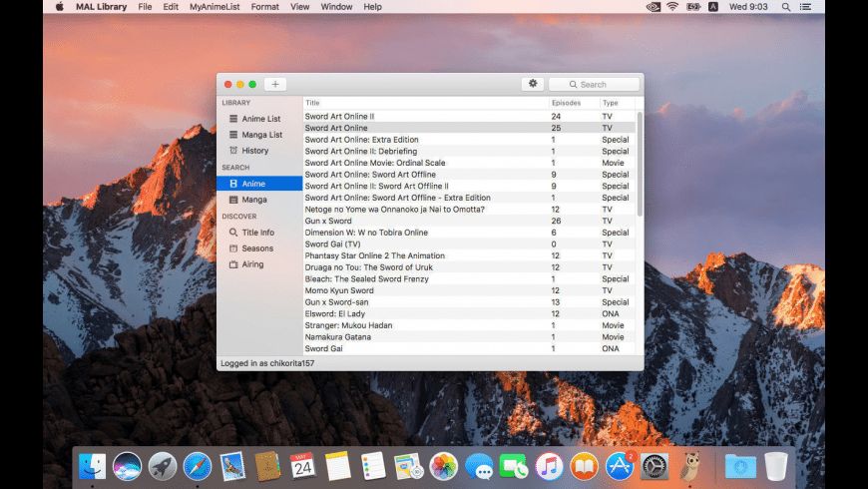
Task: Sort the table by the Title column header
Action: [426, 103]
